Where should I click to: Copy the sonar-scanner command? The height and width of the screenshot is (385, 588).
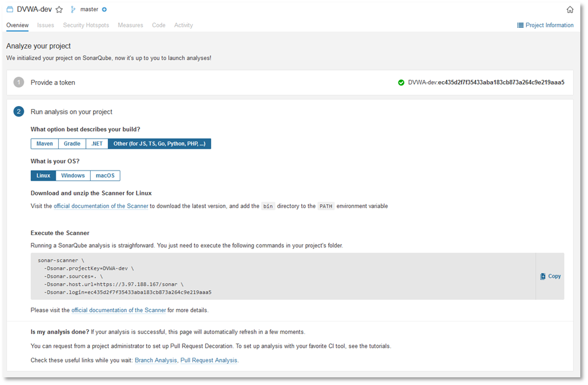tap(550, 276)
